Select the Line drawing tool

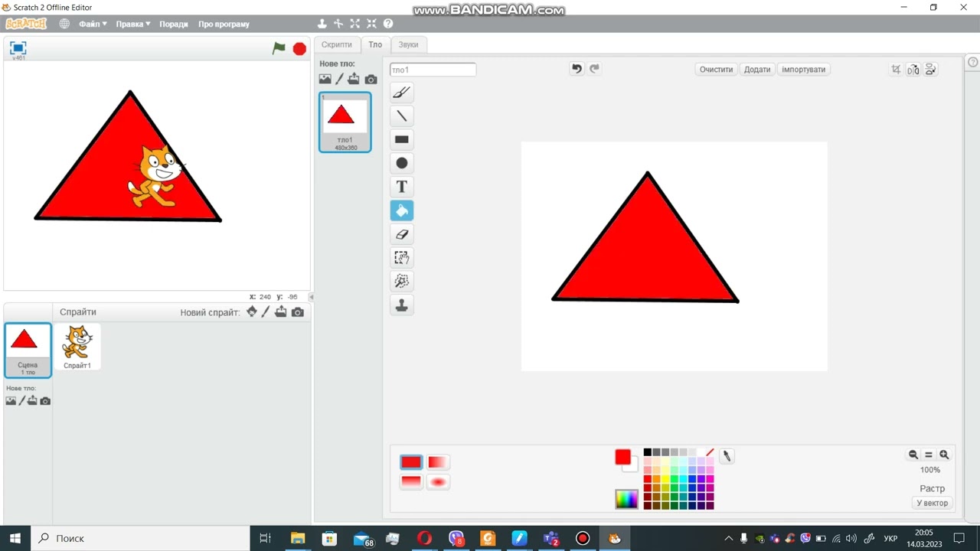tap(401, 116)
